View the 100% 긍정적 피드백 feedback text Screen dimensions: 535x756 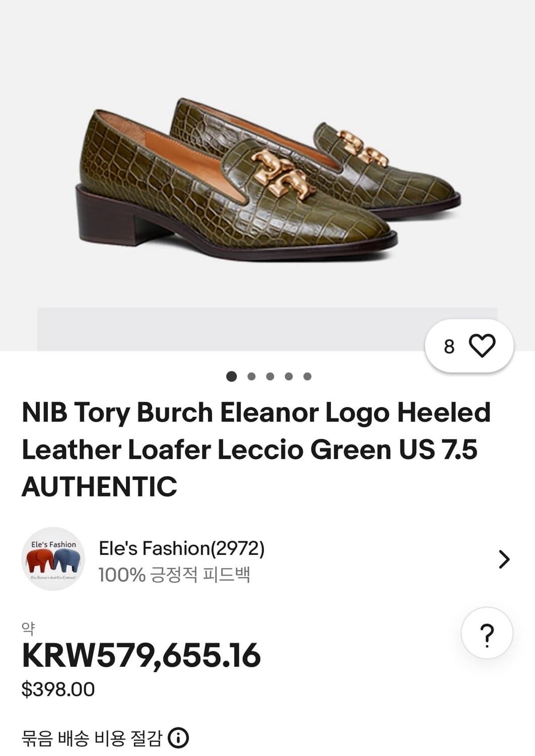pos(174,575)
